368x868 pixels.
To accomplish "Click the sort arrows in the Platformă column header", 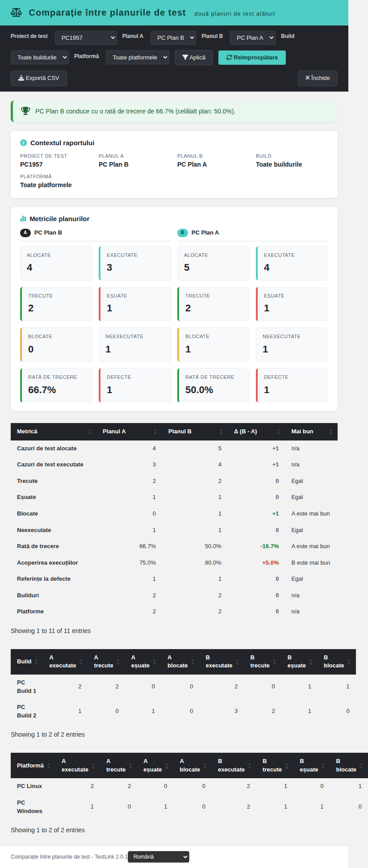I will (49, 766).
